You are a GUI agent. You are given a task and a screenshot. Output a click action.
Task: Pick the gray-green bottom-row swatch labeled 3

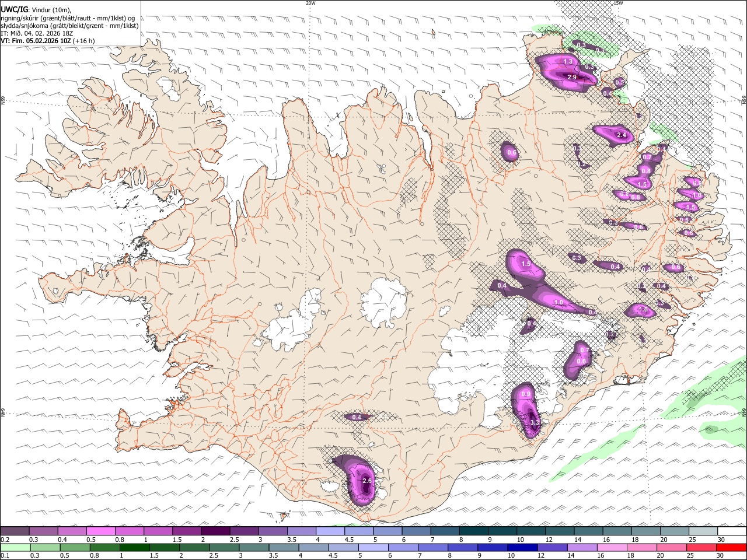tap(253, 547)
